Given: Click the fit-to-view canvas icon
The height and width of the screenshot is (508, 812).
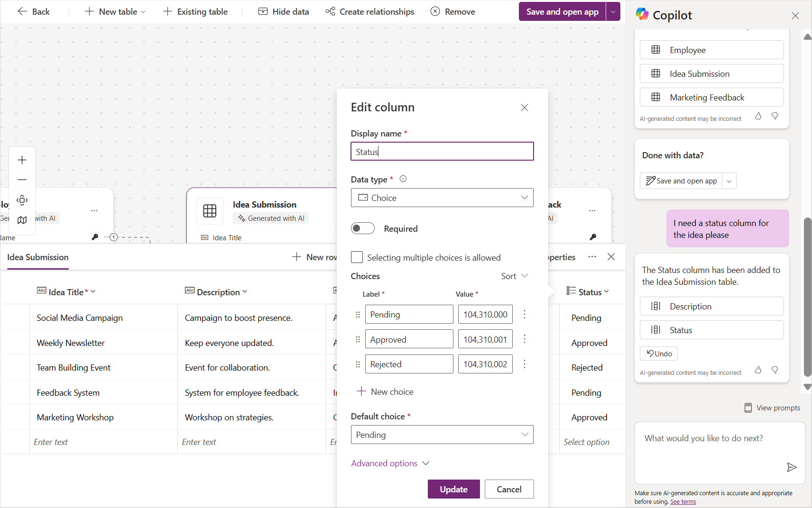Looking at the screenshot, I should pyautogui.click(x=22, y=200).
